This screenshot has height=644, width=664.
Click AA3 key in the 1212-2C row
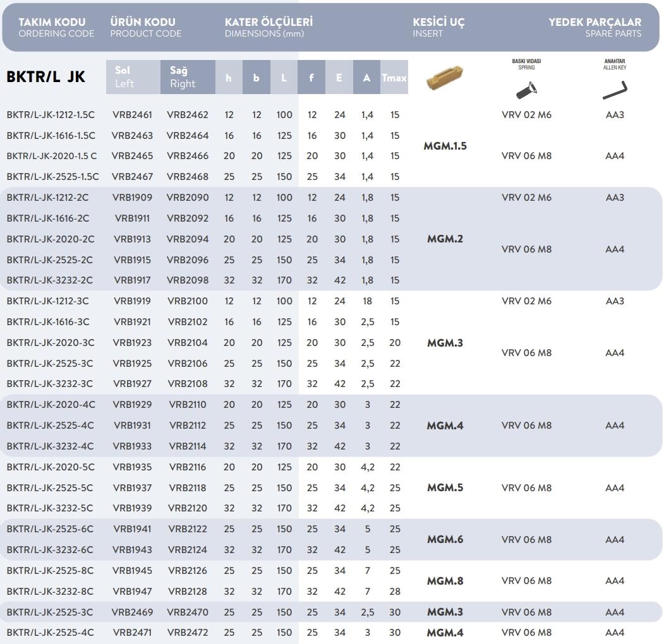pyautogui.click(x=615, y=197)
